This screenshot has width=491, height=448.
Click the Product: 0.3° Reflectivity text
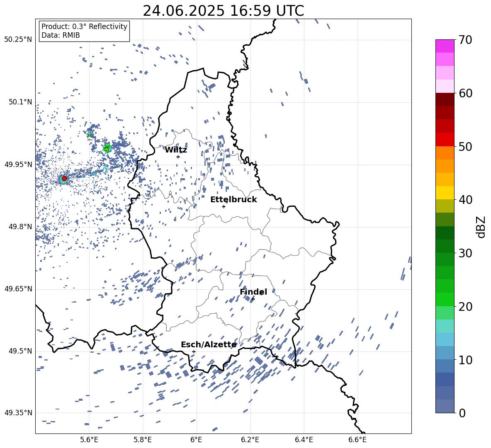(84, 26)
